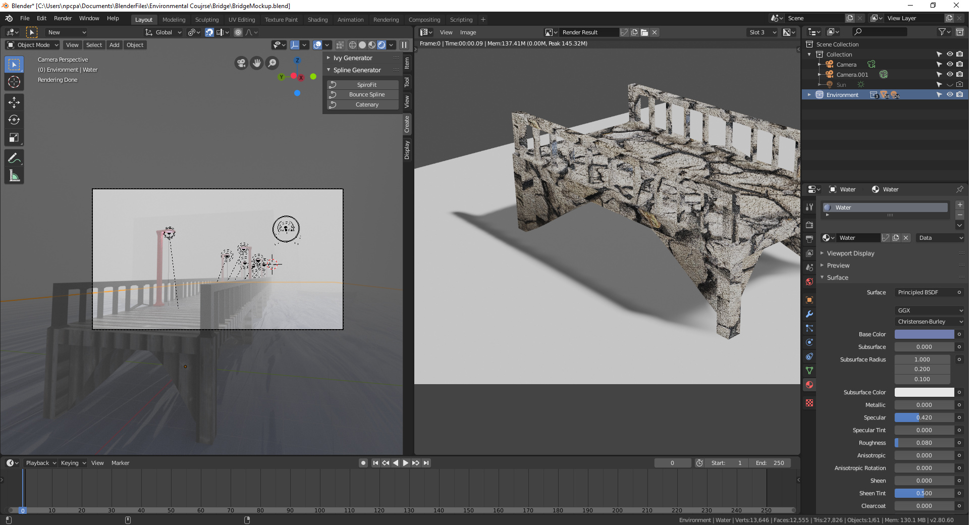The height and width of the screenshot is (525, 980).
Task: Choose the Measure ruler tool
Action: pos(14,176)
